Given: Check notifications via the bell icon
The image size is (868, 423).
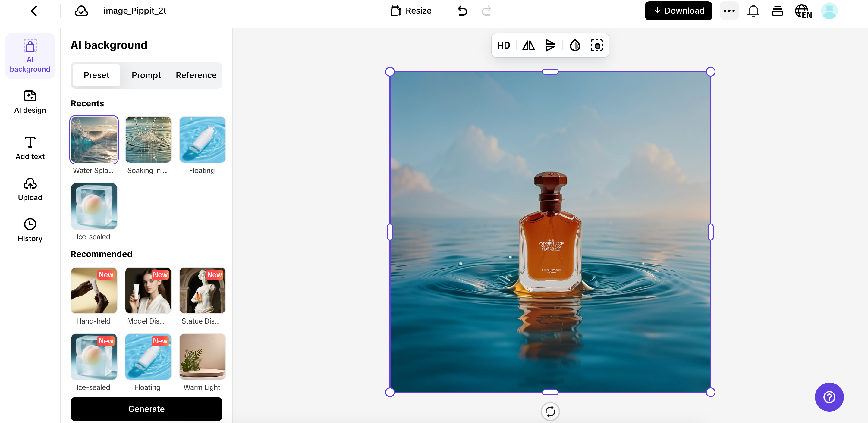Looking at the screenshot, I should point(753,11).
